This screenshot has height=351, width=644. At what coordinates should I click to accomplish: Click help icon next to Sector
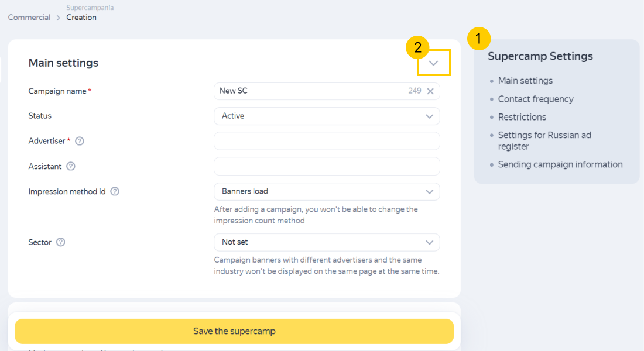tap(60, 242)
